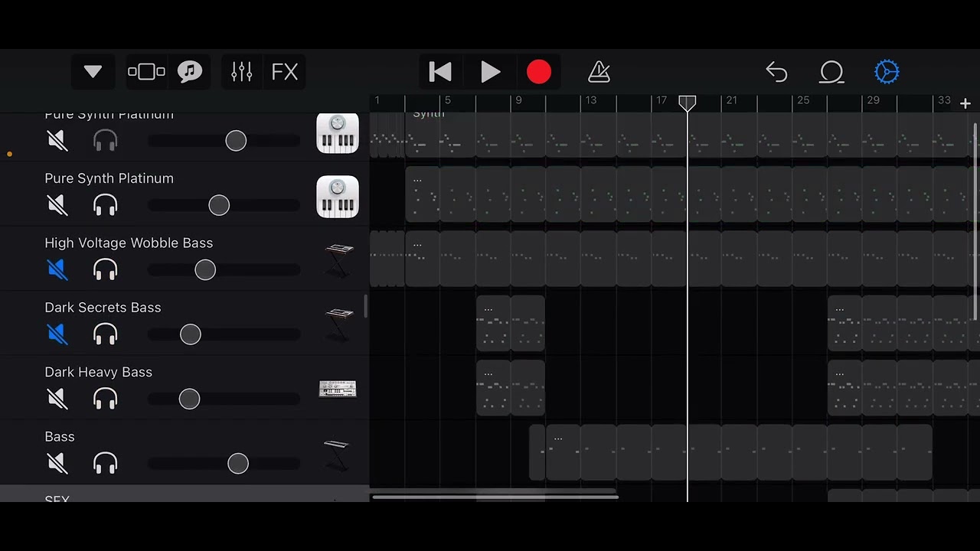Screen dimensions: 980x551
Task: Solo the topmost partially visible Pure Synth Platinum track
Action: tap(106, 140)
